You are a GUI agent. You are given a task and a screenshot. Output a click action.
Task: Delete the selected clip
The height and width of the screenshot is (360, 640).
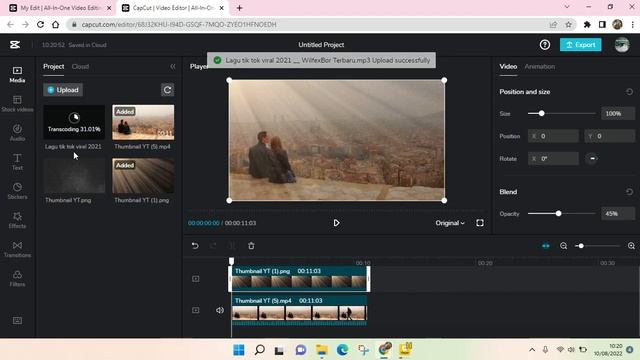(x=251, y=246)
